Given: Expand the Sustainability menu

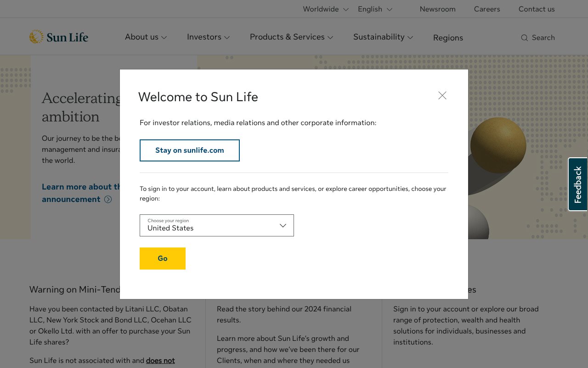Looking at the screenshot, I should click(383, 37).
